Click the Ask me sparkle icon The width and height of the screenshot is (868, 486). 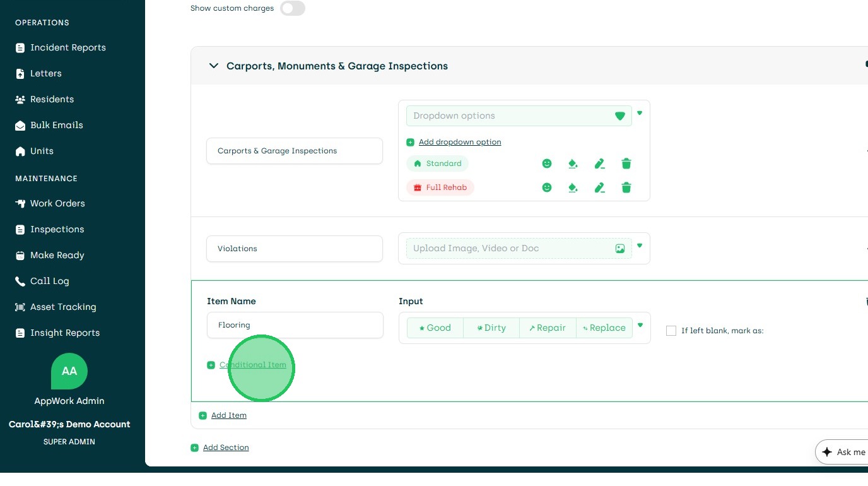[827, 452]
